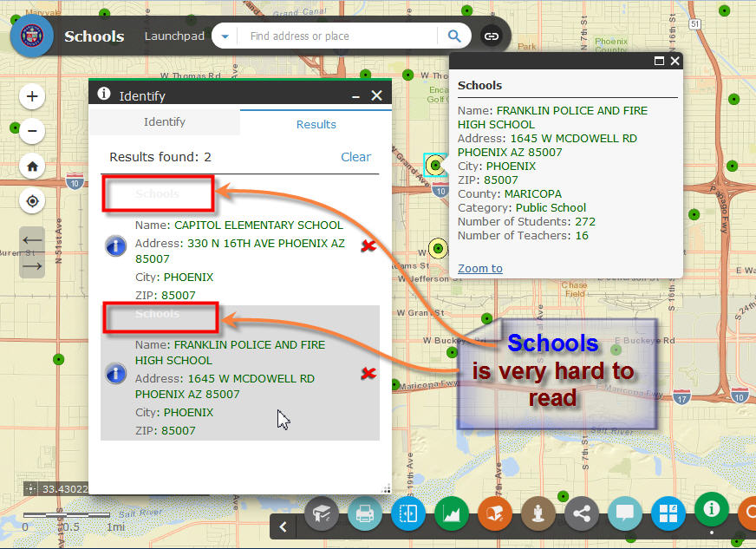Image resolution: width=756 pixels, height=549 pixels.
Task: Click the Clear results link
Action: [355, 157]
